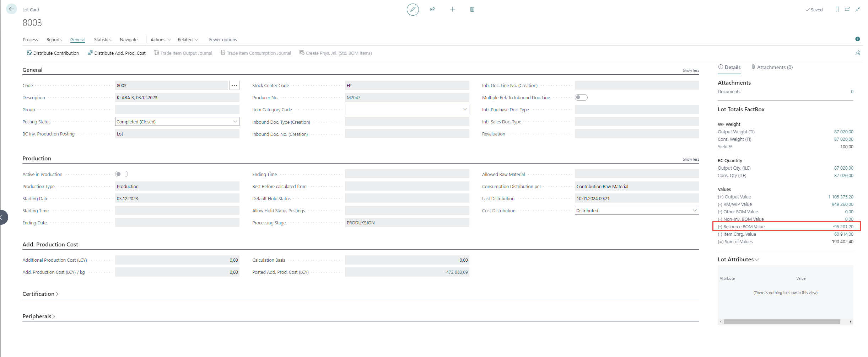Open the Item Category Code dropdown
The width and height of the screenshot is (868, 357).
[x=406, y=110]
